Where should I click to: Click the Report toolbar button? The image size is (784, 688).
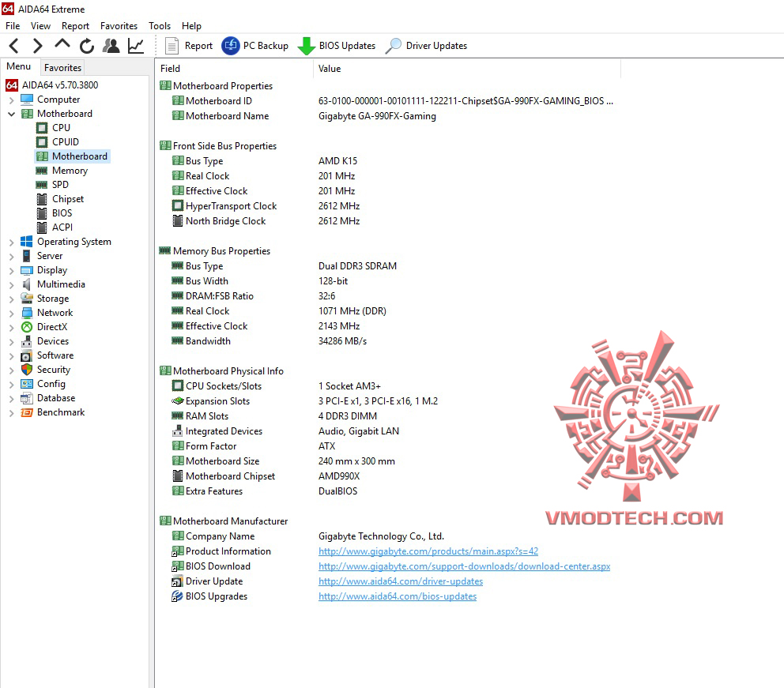tap(189, 46)
